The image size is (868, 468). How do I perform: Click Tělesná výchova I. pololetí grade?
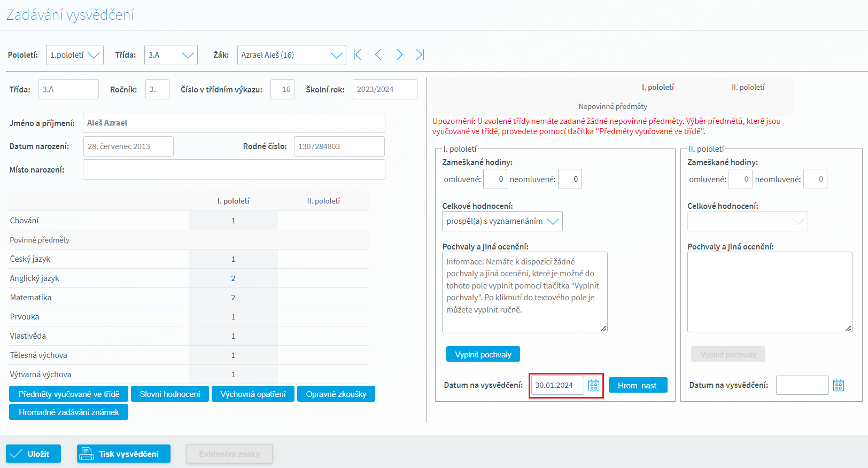(x=233, y=355)
